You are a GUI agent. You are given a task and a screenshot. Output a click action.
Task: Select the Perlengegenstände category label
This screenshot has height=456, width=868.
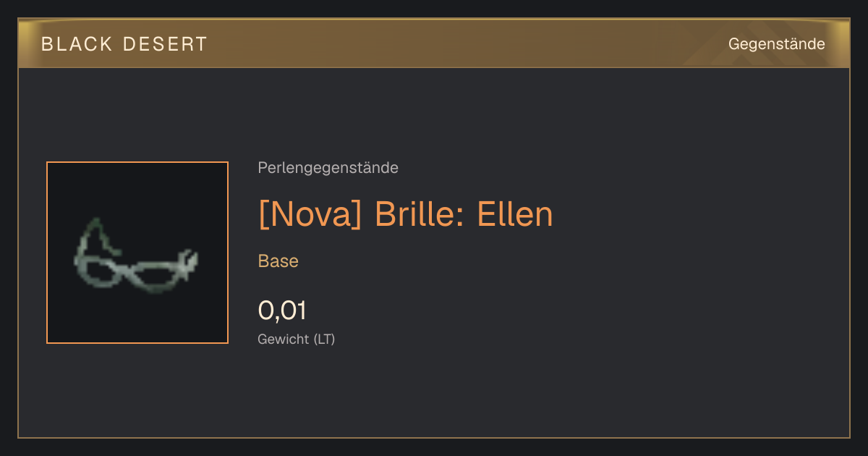328,168
